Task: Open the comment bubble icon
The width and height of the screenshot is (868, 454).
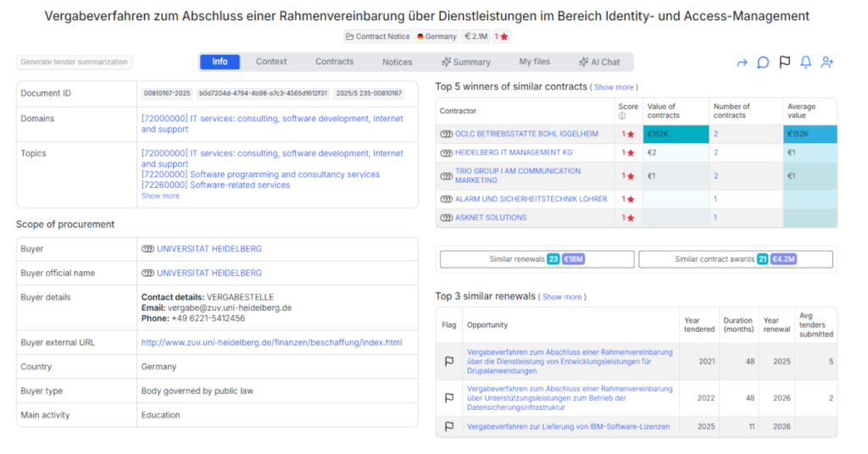Action: (x=763, y=63)
